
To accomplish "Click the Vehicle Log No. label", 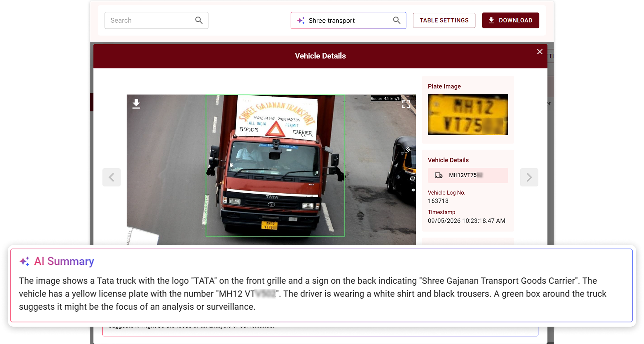I will (x=446, y=193).
